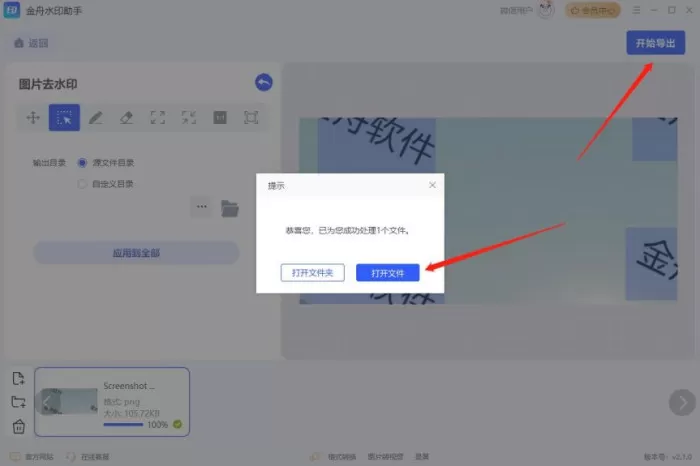This screenshot has height=466, width=700.
Task: Click the 1:1 actual size icon
Action: click(220, 118)
